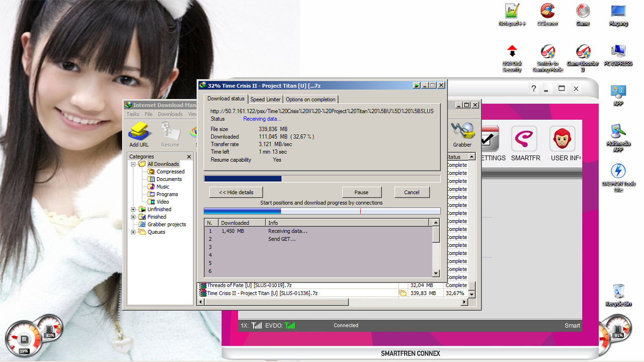Viewport: 644px width, 362px height.
Task: Click the help question mark in Connex
Action: click(x=534, y=88)
